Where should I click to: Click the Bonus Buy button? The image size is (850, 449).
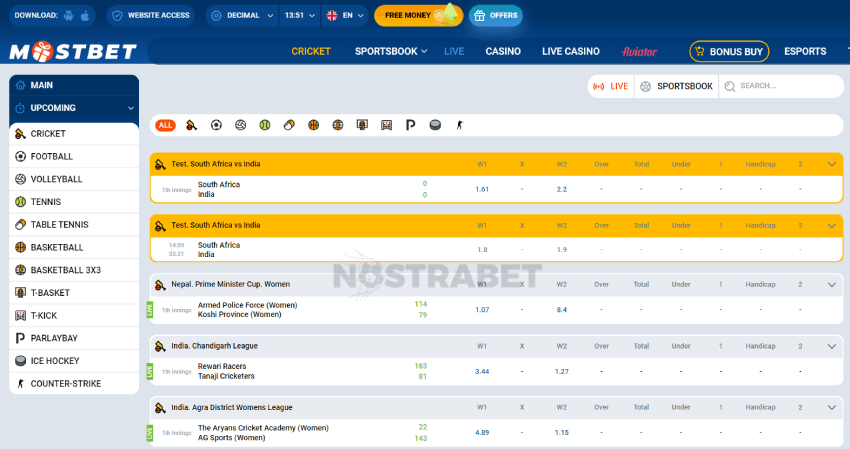(729, 52)
